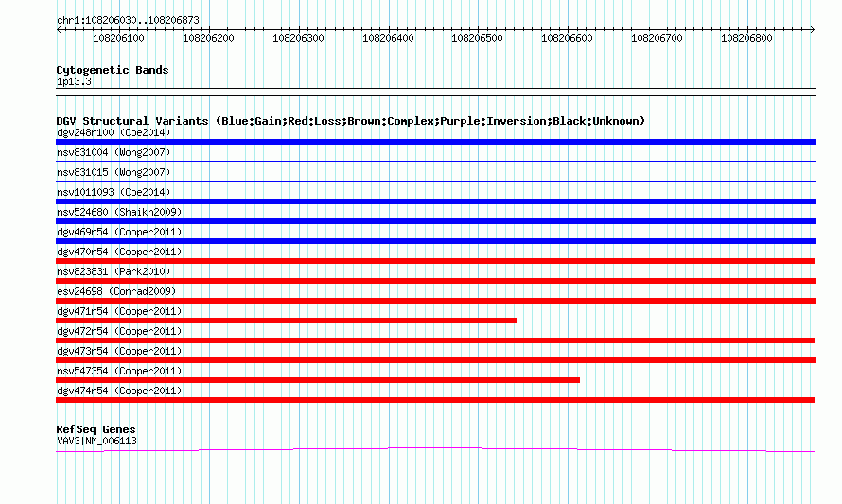Image resolution: width=842 pixels, height=504 pixels.
Task: Click ruler position 108206700
Action: (657, 38)
